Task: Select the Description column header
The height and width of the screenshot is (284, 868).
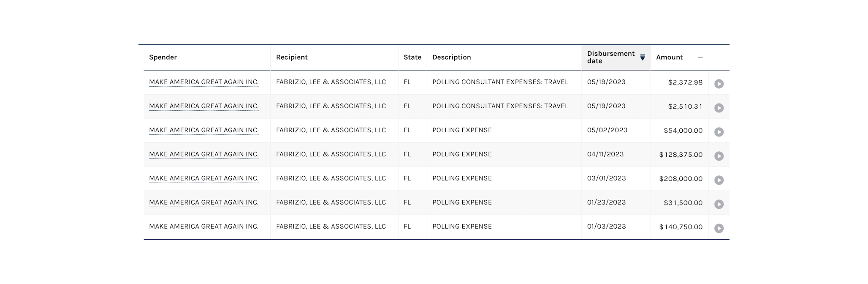Action: pos(452,57)
